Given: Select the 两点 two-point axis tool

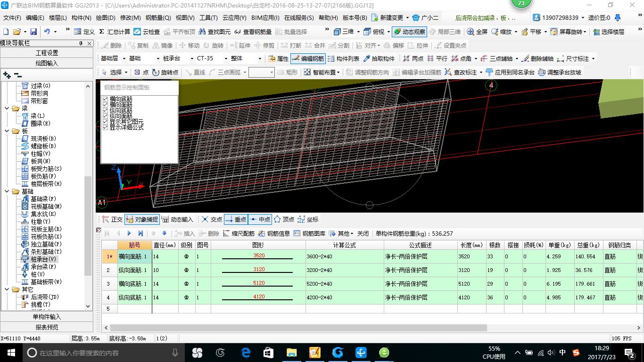Looking at the screenshot, I should (413, 59).
